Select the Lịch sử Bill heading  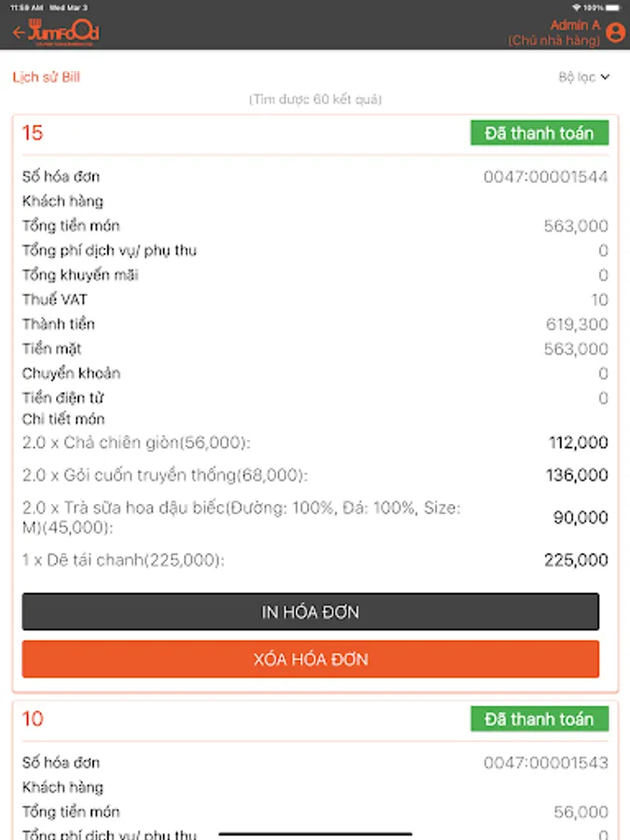pos(46,77)
